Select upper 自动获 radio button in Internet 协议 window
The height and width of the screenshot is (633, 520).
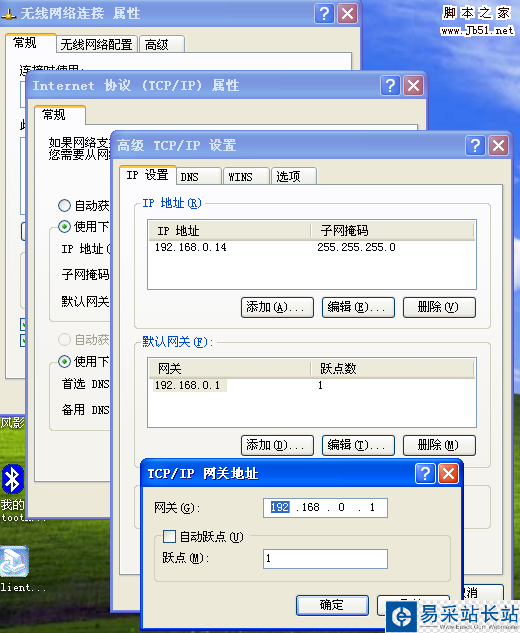click(x=64, y=205)
